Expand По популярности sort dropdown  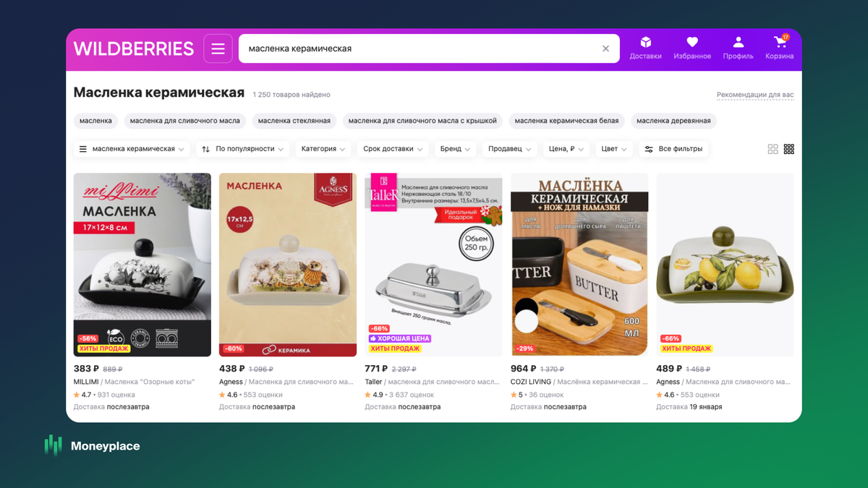pyautogui.click(x=242, y=149)
